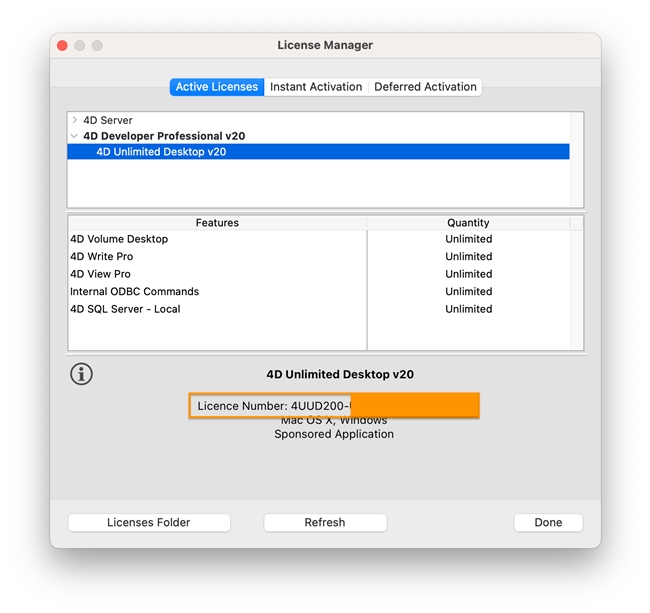Collapse 4D Developer Professional v20 node

(75, 136)
